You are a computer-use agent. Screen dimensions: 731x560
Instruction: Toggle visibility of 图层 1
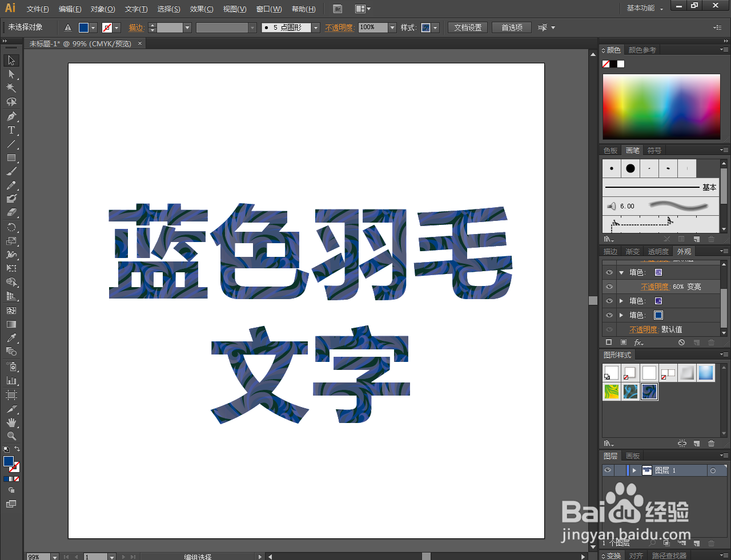[x=607, y=470]
